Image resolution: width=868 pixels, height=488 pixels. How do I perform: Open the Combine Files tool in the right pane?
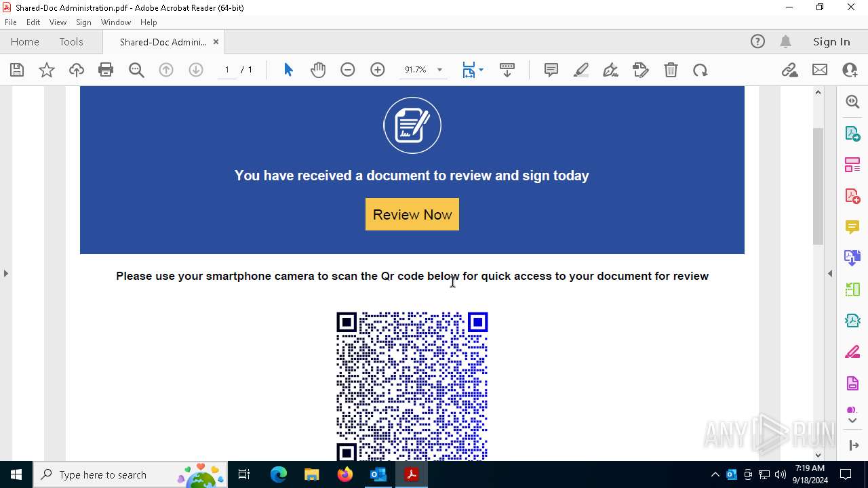pyautogui.click(x=852, y=258)
